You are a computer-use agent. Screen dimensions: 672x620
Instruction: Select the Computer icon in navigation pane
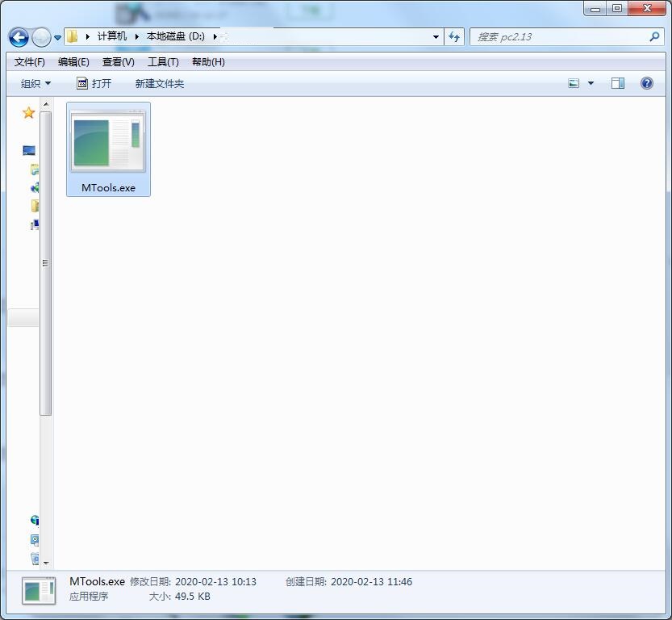point(35,224)
